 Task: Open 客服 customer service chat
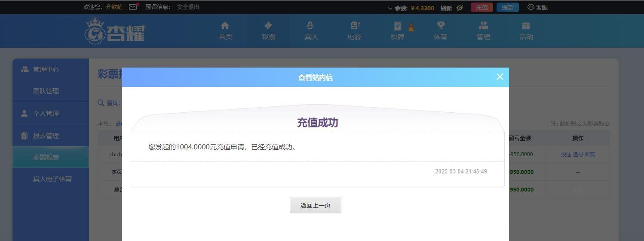pyautogui.click(x=537, y=7)
